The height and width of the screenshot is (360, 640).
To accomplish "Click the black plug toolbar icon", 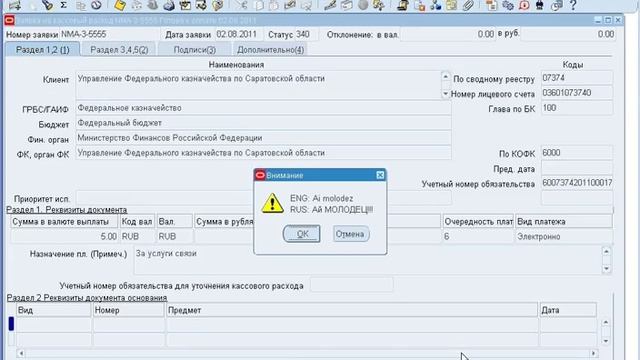I will point(540,5).
